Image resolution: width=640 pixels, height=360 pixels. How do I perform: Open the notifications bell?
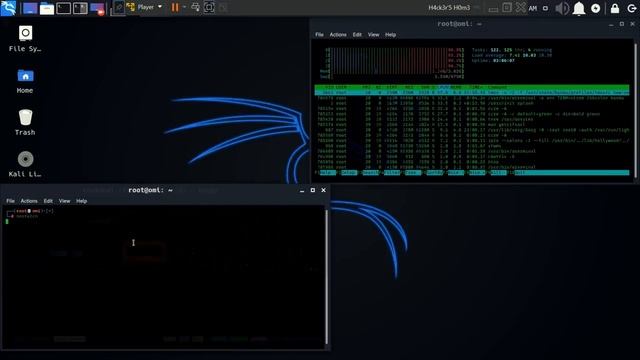point(579,8)
